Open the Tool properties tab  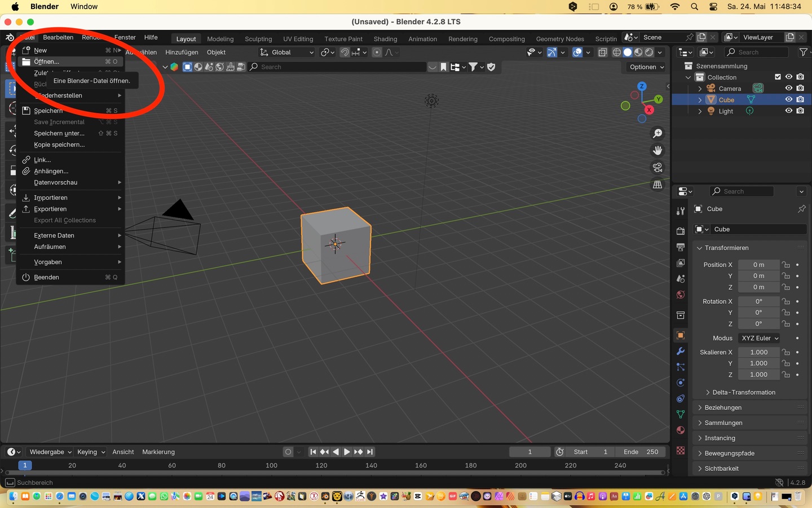pos(681,211)
